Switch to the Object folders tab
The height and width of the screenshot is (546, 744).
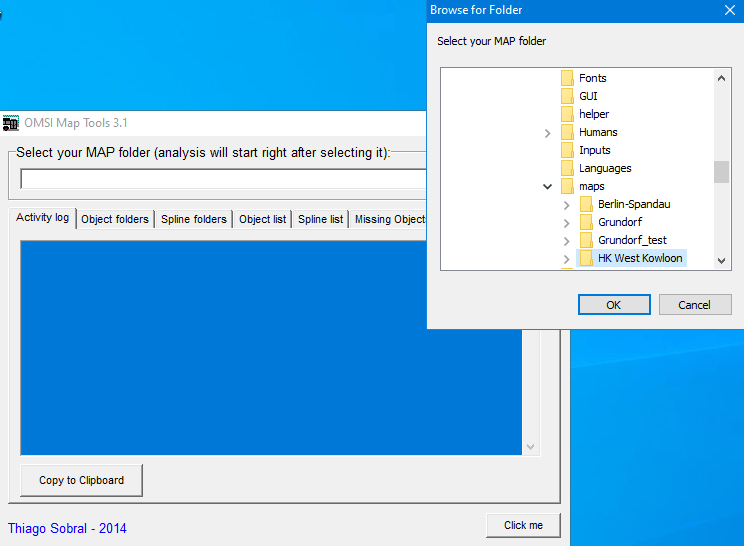(115, 219)
